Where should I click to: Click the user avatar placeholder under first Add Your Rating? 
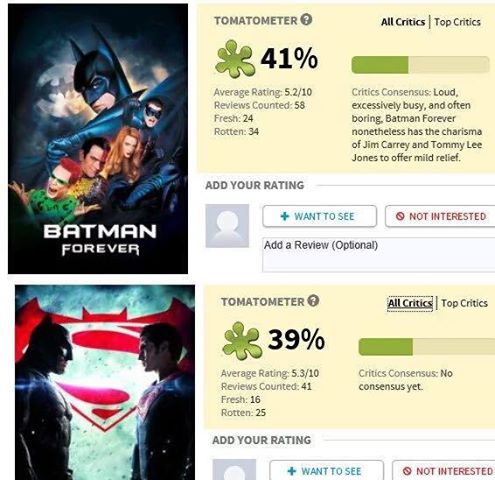[x=227, y=226]
